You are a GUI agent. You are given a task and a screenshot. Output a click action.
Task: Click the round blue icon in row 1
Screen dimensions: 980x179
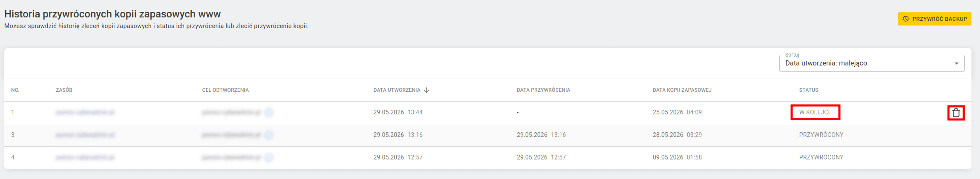[x=269, y=112]
